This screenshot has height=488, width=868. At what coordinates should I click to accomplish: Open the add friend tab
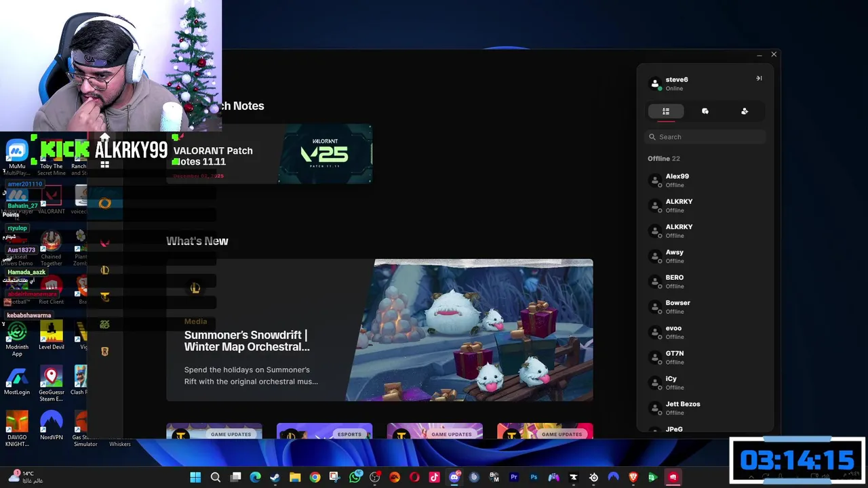(x=745, y=111)
